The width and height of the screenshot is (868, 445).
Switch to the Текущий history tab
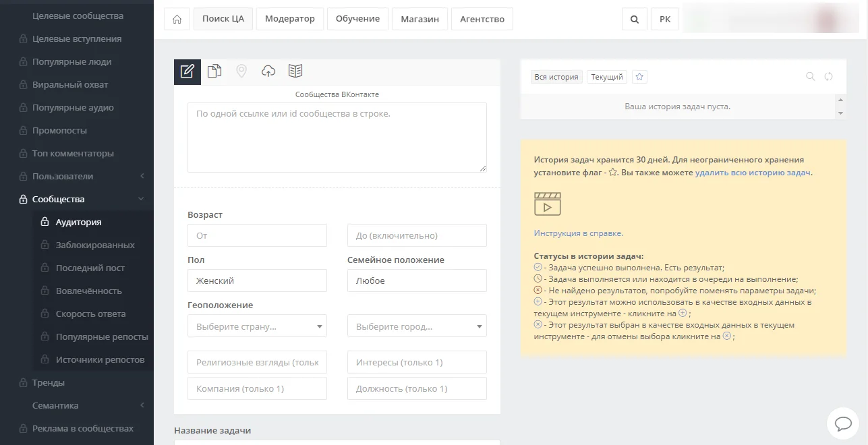pos(607,77)
